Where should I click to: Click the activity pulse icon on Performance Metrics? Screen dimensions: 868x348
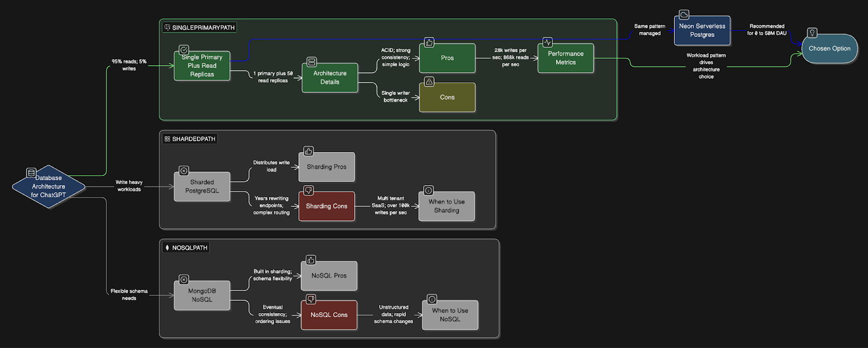(547, 42)
